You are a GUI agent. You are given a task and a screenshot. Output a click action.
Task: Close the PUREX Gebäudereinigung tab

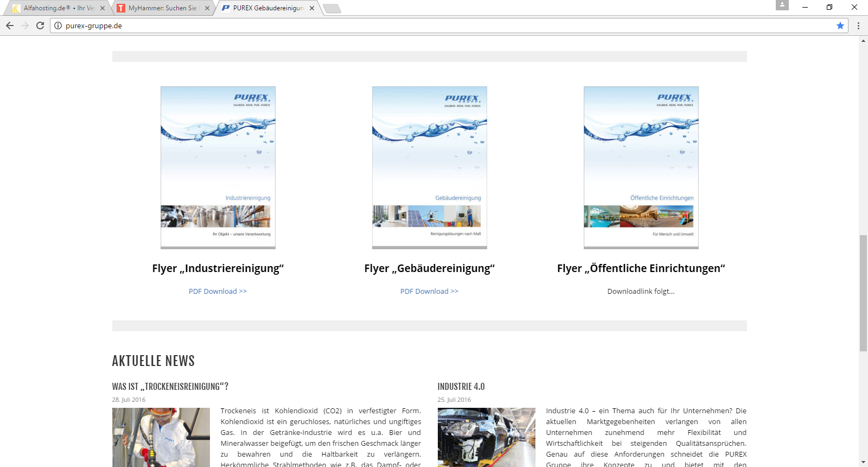pos(312,8)
